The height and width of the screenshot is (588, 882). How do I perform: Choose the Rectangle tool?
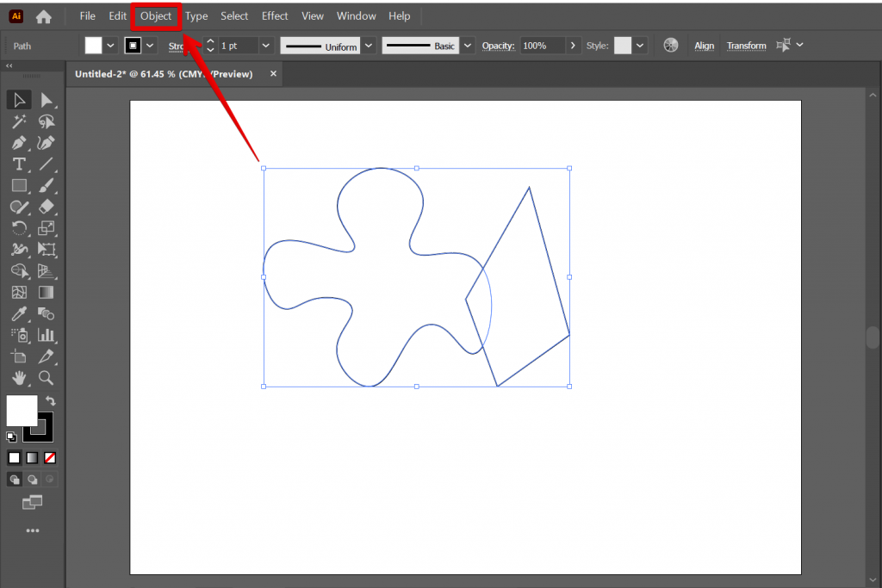[19, 185]
